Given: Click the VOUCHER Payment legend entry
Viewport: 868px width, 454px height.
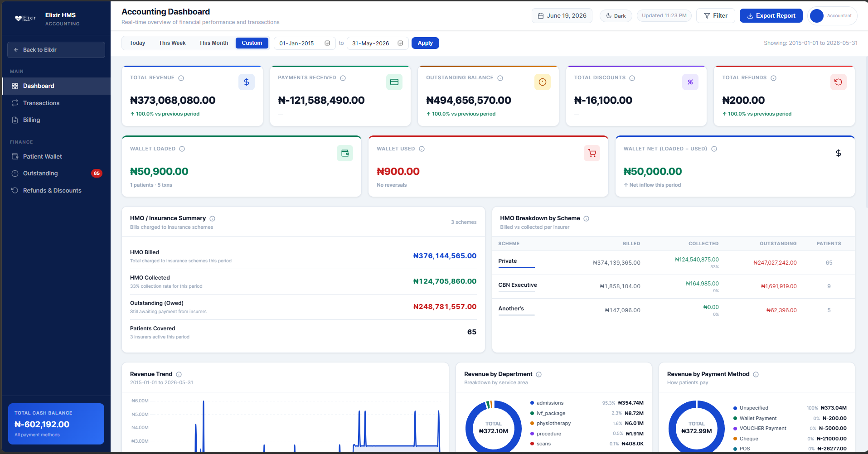Looking at the screenshot, I should coord(790,428).
